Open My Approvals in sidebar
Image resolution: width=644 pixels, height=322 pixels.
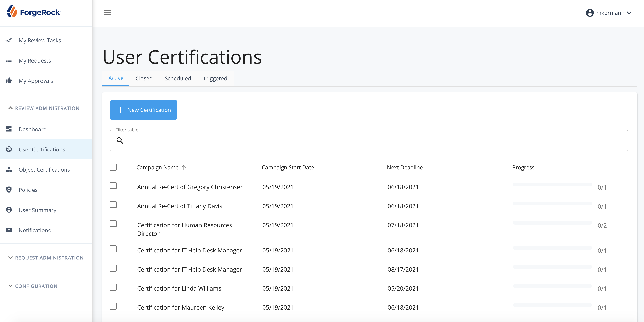[x=46, y=81]
